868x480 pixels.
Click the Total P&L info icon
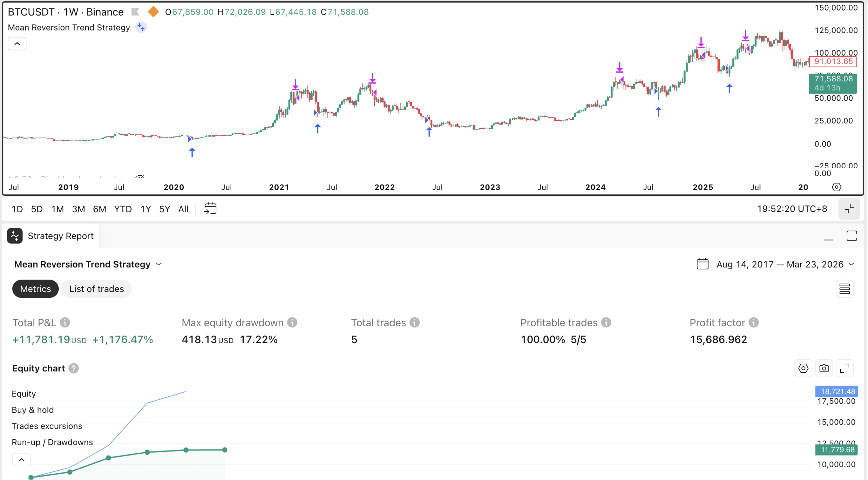[x=65, y=322]
